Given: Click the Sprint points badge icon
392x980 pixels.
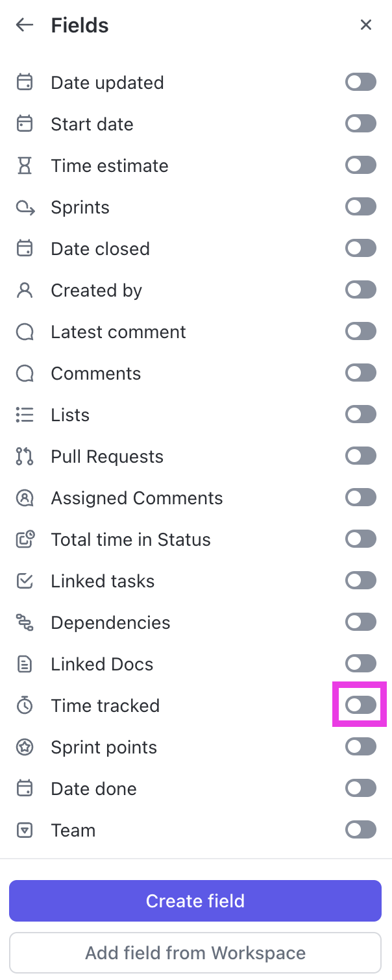Looking at the screenshot, I should 24,747.
